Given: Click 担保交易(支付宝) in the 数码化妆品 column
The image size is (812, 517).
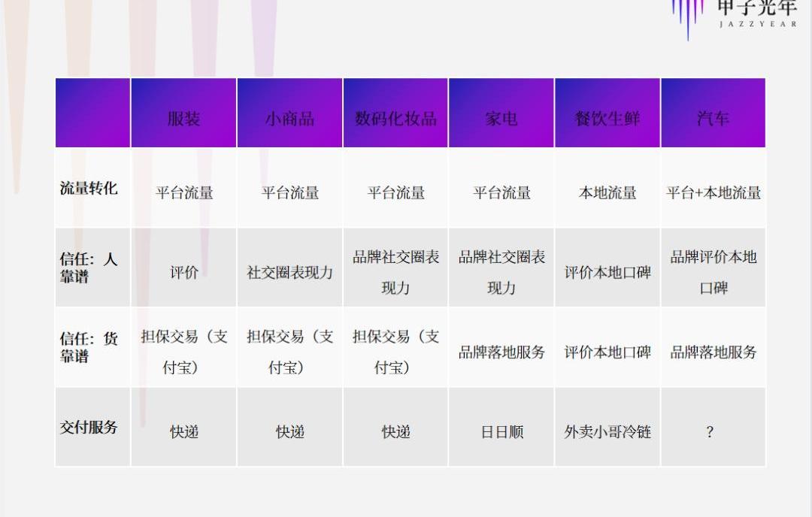Looking at the screenshot, I should tap(396, 352).
